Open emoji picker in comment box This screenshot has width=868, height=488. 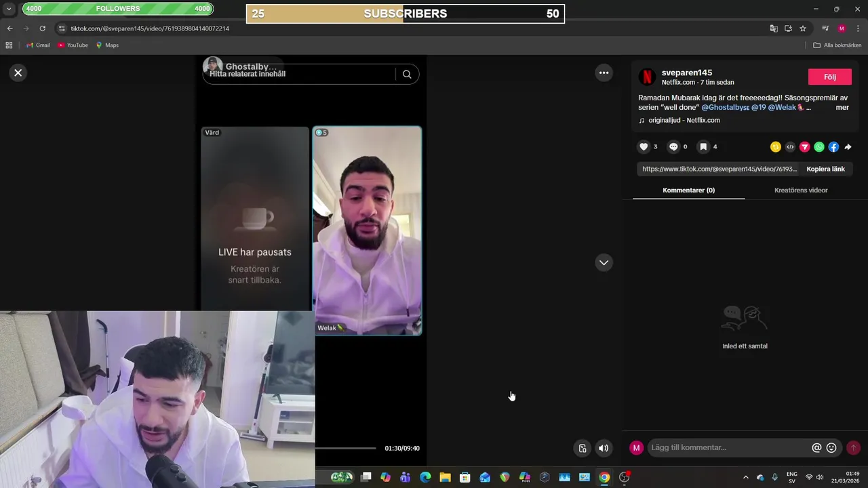(x=831, y=448)
